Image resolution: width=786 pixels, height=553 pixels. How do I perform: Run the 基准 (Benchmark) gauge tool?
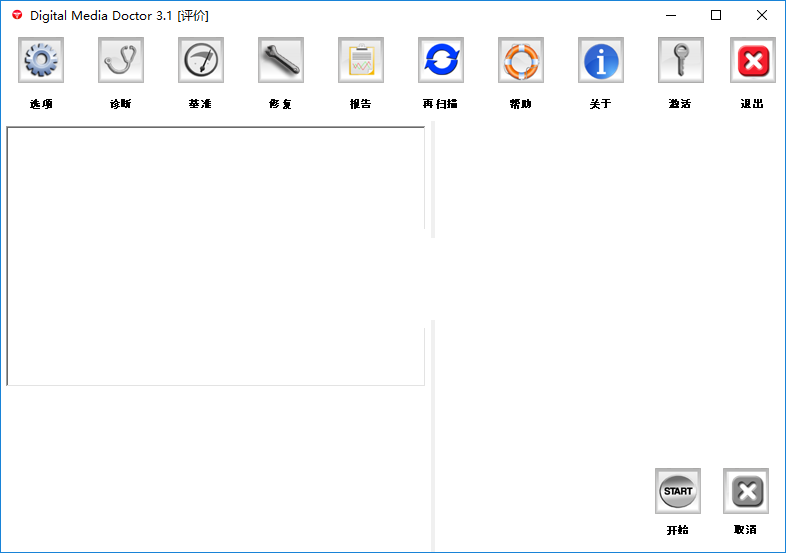(x=201, y=61)
